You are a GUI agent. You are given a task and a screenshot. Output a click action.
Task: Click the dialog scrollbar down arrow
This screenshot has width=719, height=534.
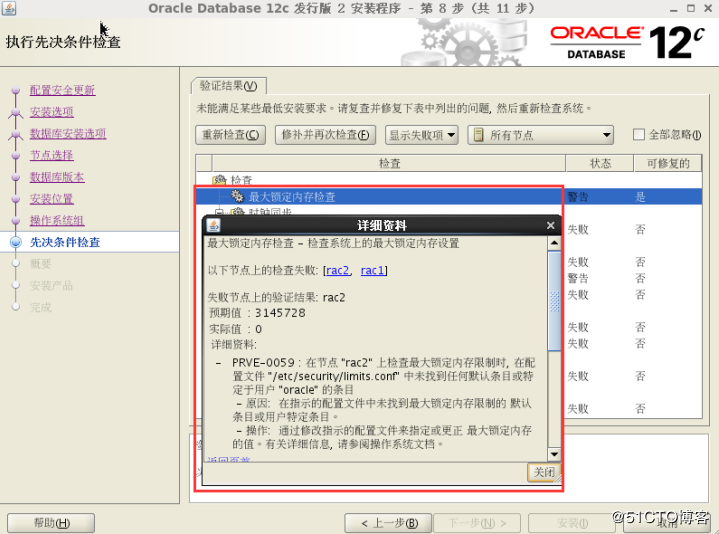point(554,454)
